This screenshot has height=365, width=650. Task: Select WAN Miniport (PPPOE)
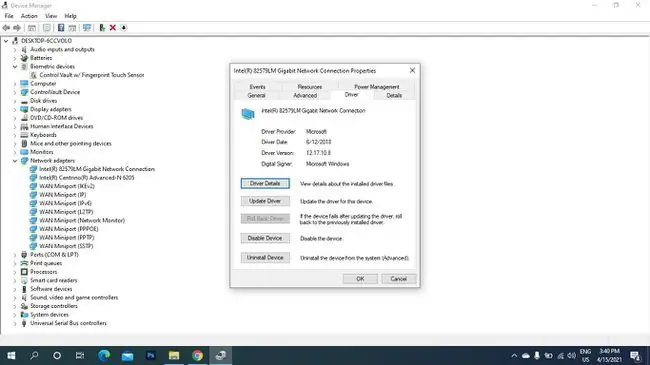tap(68, 229)
